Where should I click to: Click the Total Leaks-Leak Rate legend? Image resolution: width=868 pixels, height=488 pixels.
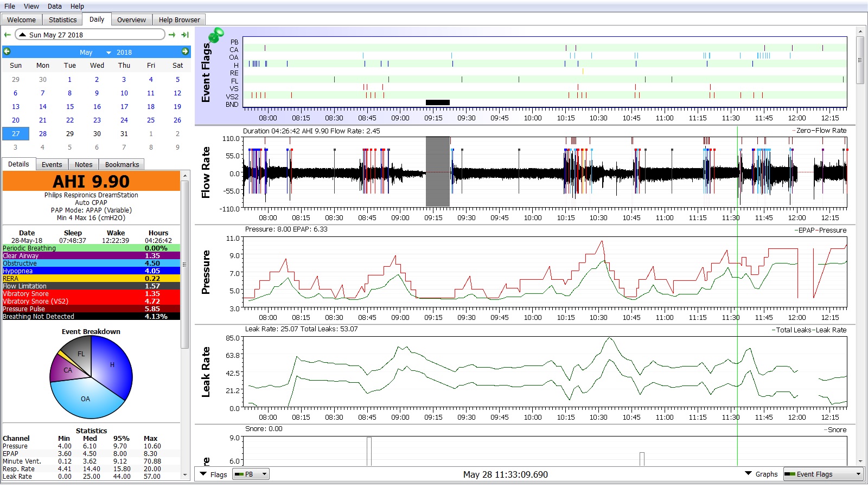point(809,330)
